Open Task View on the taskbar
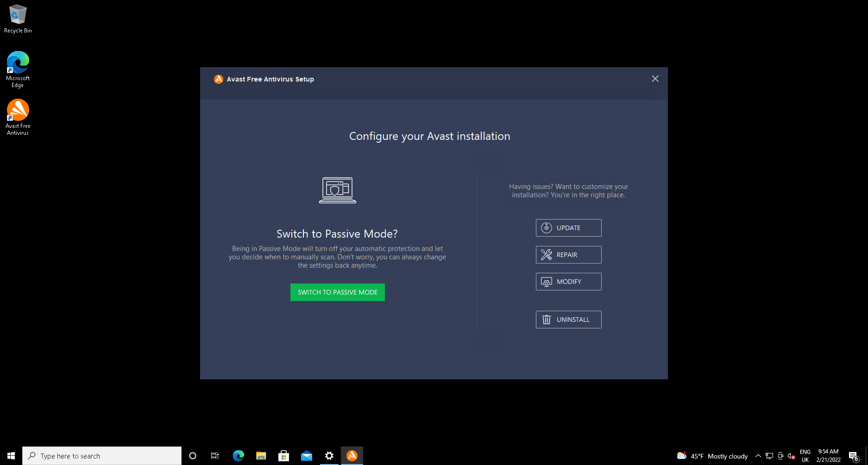The width and height of the screenshot is (868, 465). [215, 456]
